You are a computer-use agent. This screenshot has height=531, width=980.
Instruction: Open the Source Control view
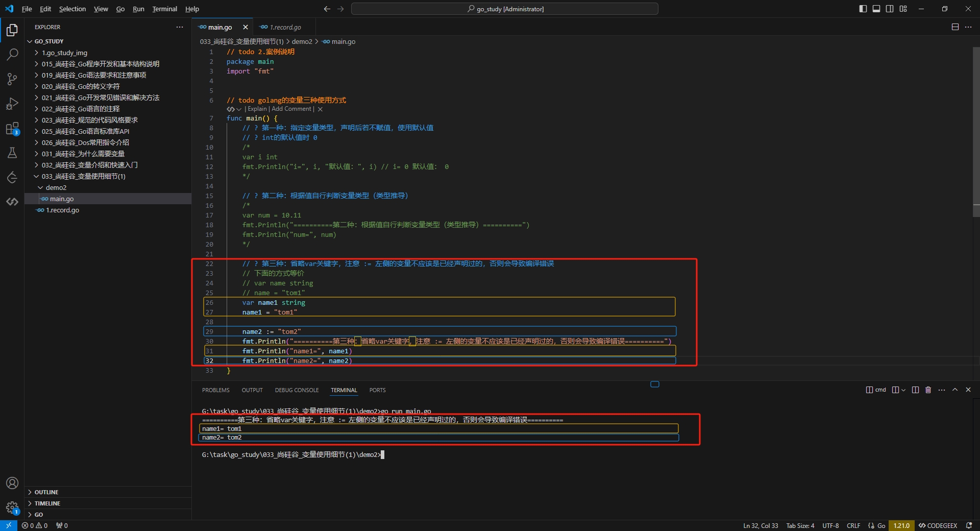(x=12, y=79)
